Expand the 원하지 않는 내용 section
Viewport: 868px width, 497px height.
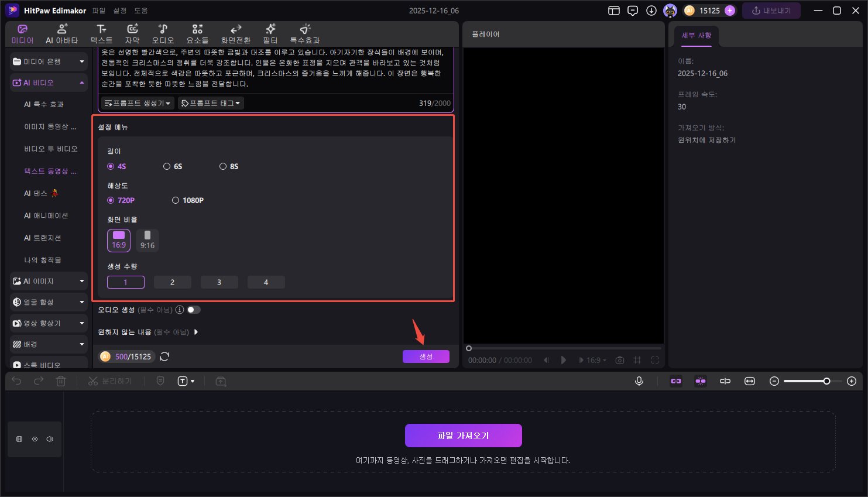(196, 332)
